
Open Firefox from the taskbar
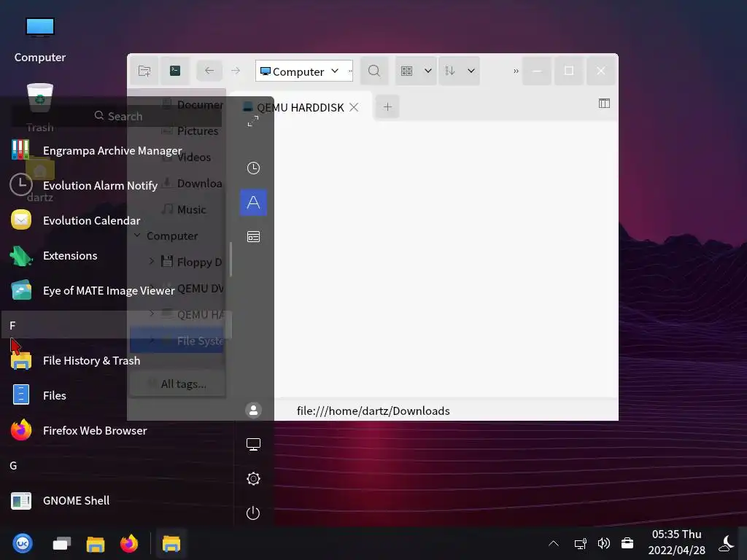pyautogui.click(x=128, y=542)
